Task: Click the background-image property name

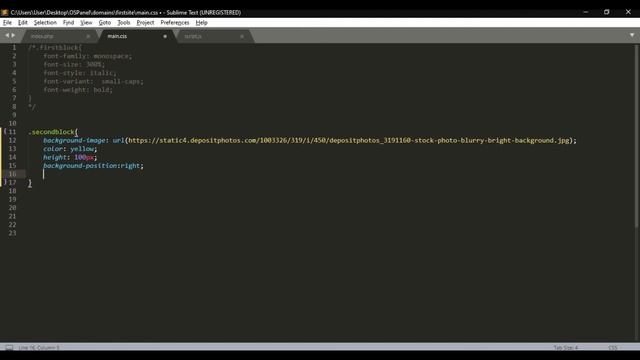Action: pos(74,140)
